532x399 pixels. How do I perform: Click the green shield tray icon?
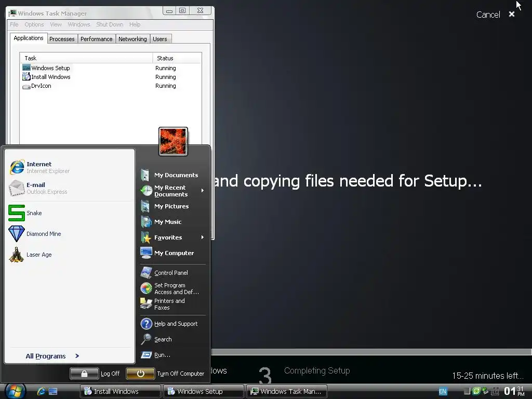tap(476, 391)
